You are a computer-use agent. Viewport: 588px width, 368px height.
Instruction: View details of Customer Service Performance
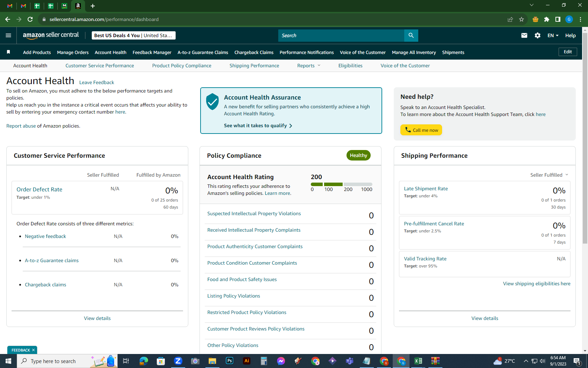click(97, 318)
